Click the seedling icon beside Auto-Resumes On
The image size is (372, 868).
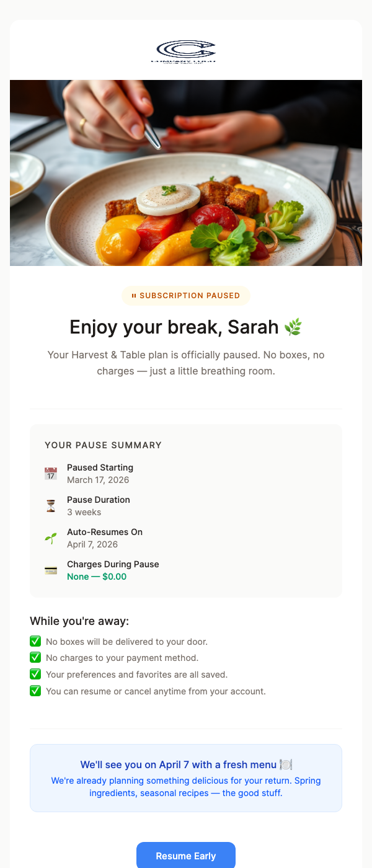point(51,538)
